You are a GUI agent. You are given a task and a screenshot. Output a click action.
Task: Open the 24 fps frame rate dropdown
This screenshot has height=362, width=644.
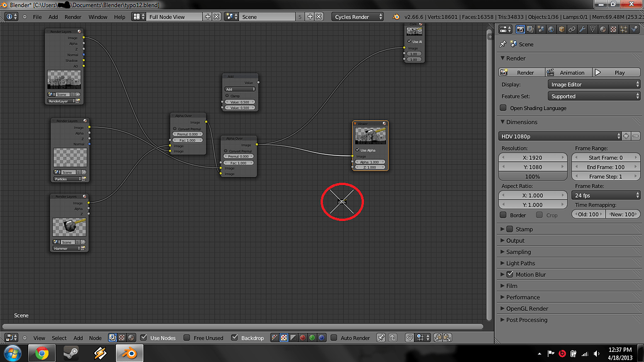[606, 195]
